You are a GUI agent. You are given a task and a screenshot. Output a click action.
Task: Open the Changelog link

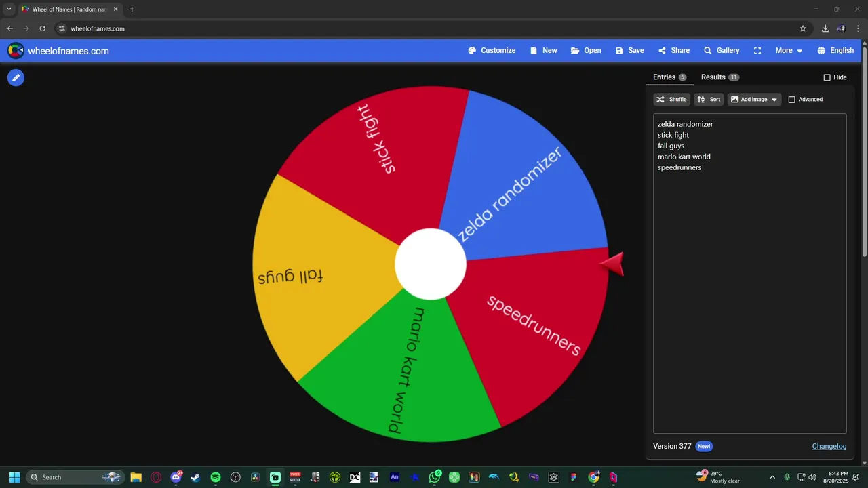click(829, 446)
